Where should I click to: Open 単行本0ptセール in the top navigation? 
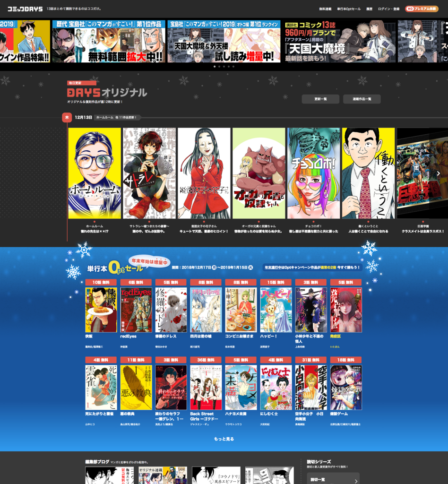pos(349,9)
